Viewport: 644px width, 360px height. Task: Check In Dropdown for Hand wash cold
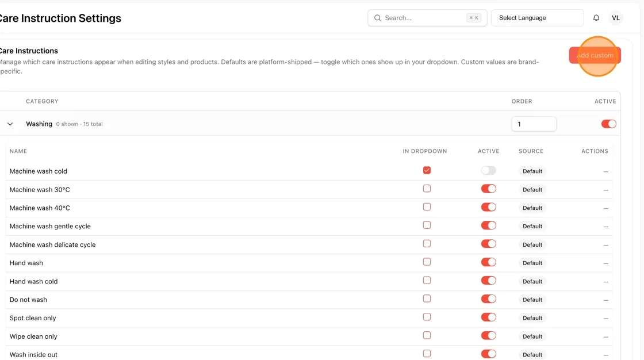[x=427, y=280]
